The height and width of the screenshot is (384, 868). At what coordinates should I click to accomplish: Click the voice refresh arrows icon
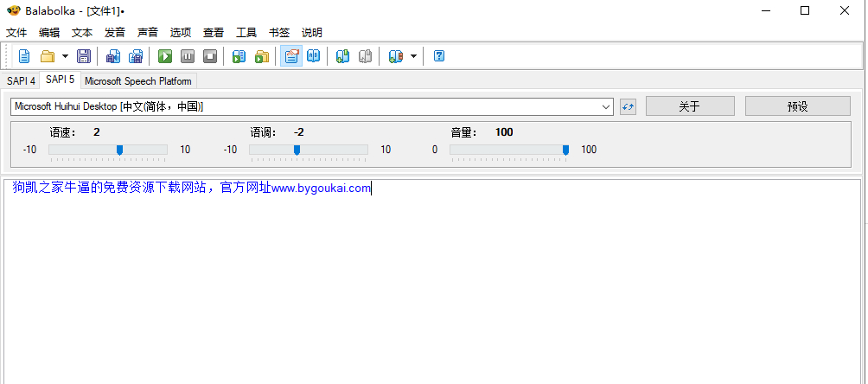628,107
